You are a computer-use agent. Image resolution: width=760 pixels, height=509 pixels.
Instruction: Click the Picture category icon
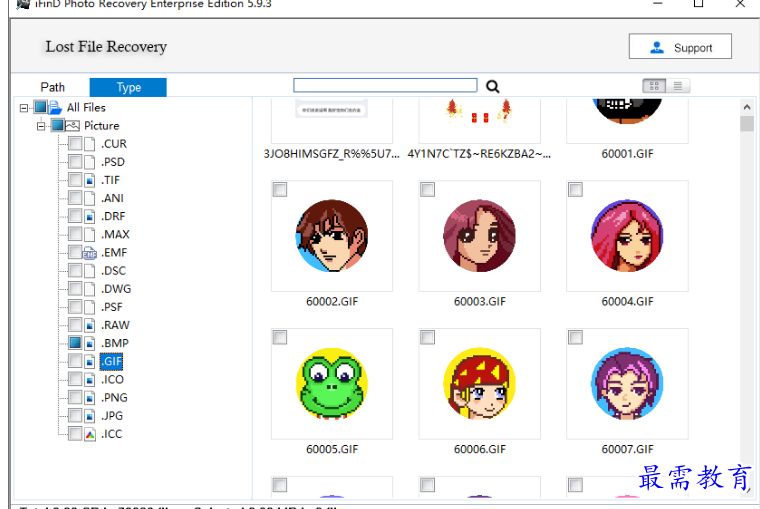72,126
